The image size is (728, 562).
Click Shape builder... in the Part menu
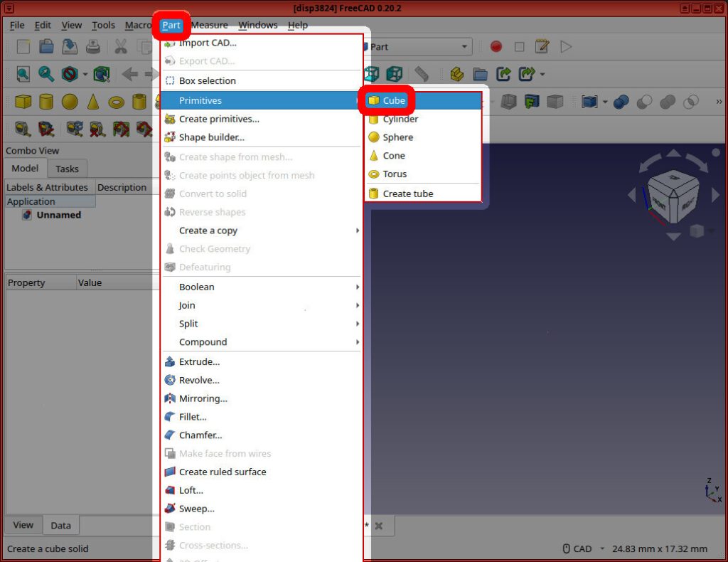213,137
